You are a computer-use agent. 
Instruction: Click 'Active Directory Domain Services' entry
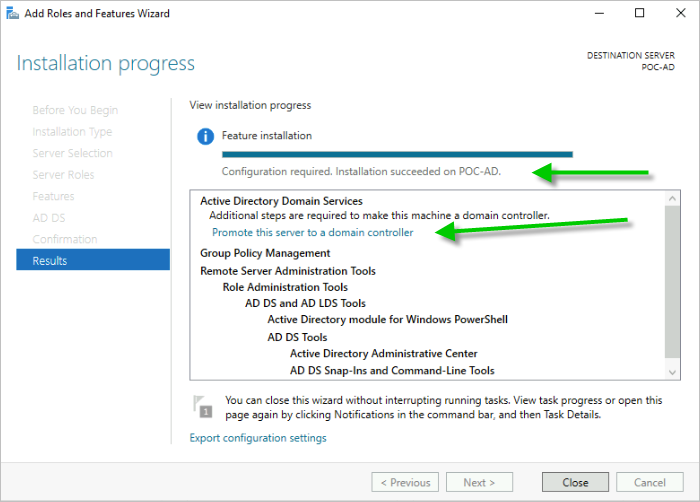point(281,201)
